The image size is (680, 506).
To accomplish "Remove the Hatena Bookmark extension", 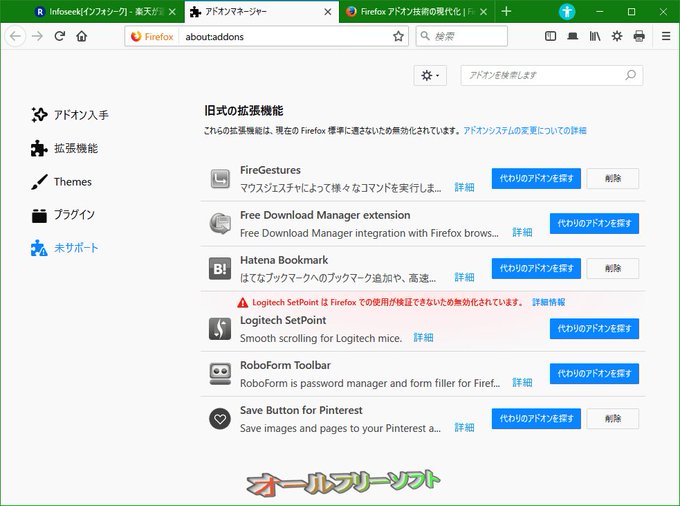I will pyautogui.click(x=612, y=268).
